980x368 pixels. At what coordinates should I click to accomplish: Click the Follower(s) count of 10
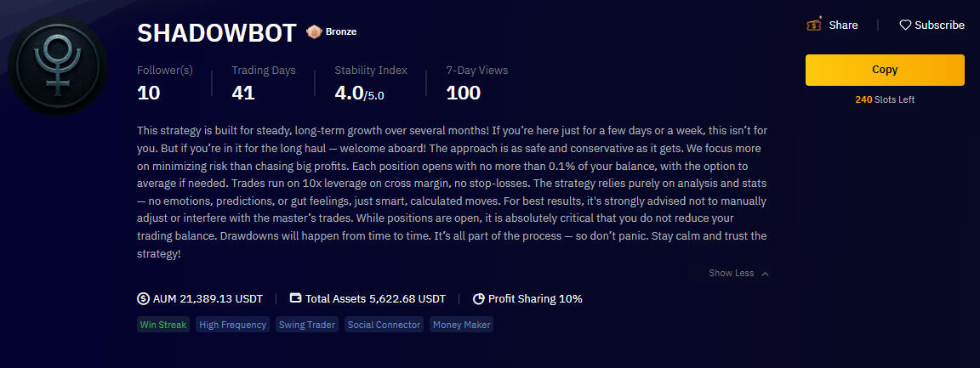click(x=149, y=93)
